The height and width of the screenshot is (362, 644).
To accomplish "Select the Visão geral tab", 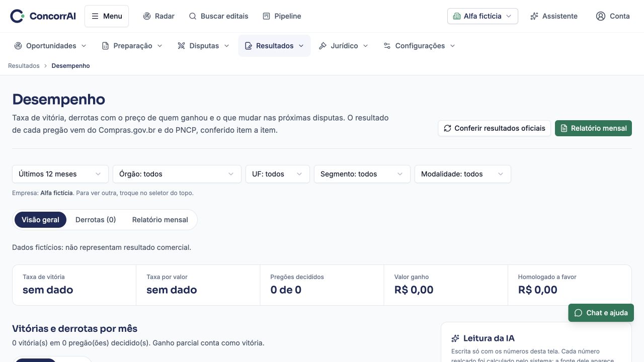I will point(40,220).
